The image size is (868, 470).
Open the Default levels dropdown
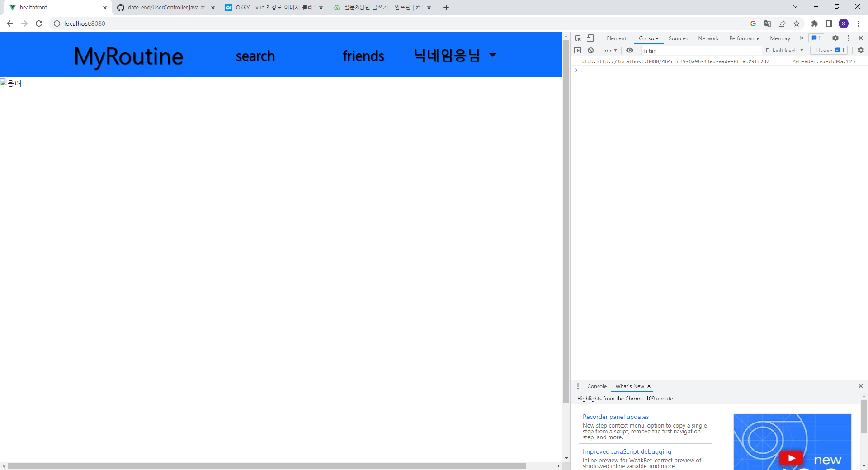784,50
